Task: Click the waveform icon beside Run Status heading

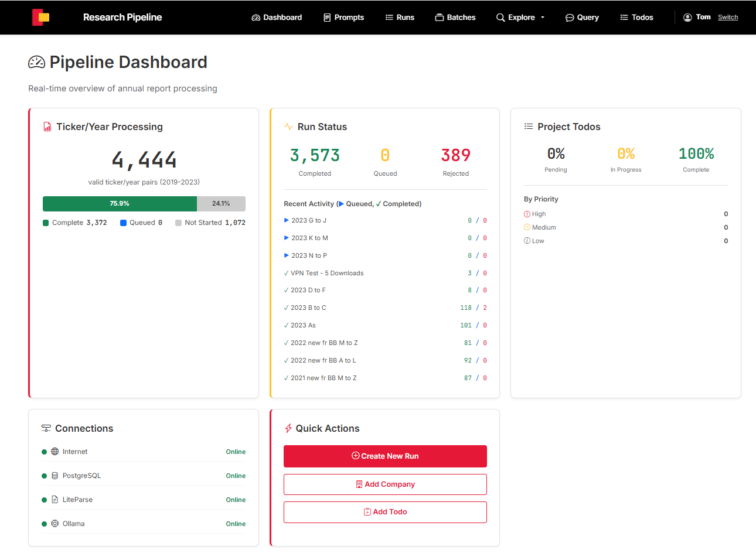Action: [288, 127]
